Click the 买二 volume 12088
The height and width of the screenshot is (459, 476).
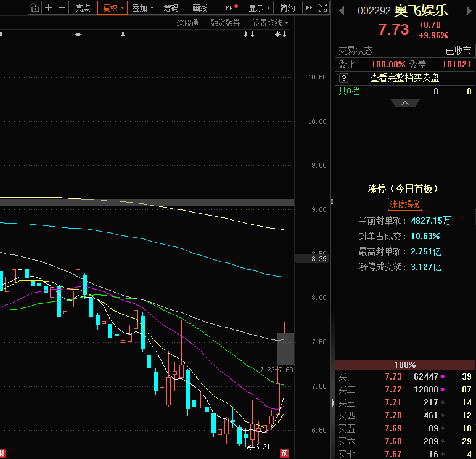tap(426, 389)
